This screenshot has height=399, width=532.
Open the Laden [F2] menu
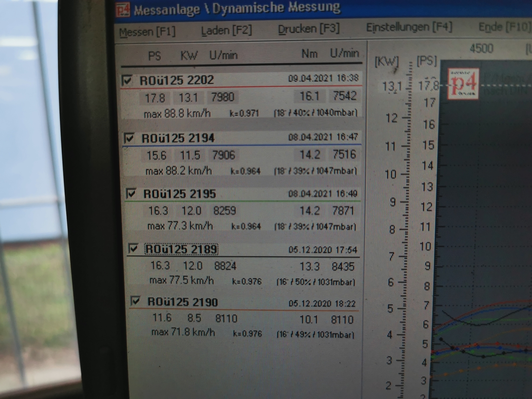tap(226, 31)
